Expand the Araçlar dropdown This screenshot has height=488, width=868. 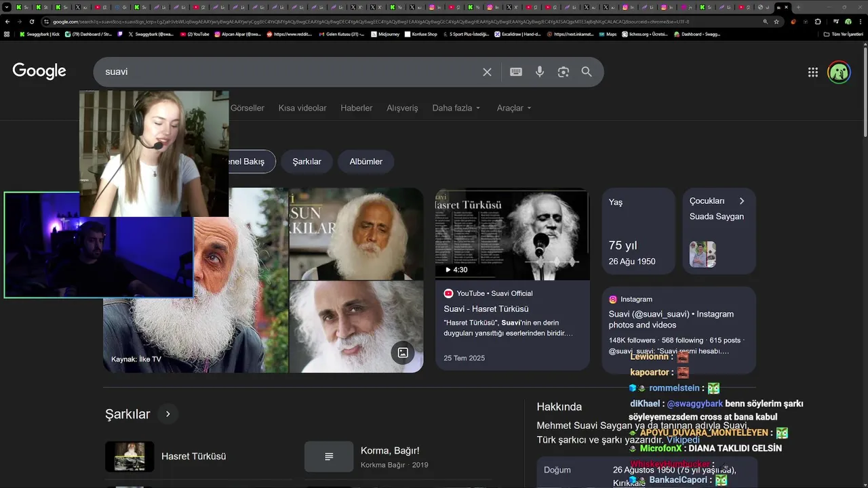(514, 108)
